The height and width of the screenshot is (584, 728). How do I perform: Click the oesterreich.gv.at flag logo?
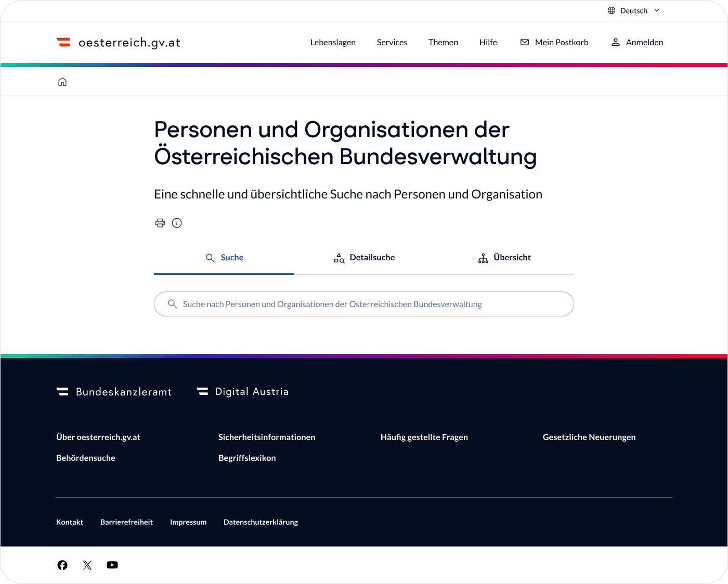(63, 42)
